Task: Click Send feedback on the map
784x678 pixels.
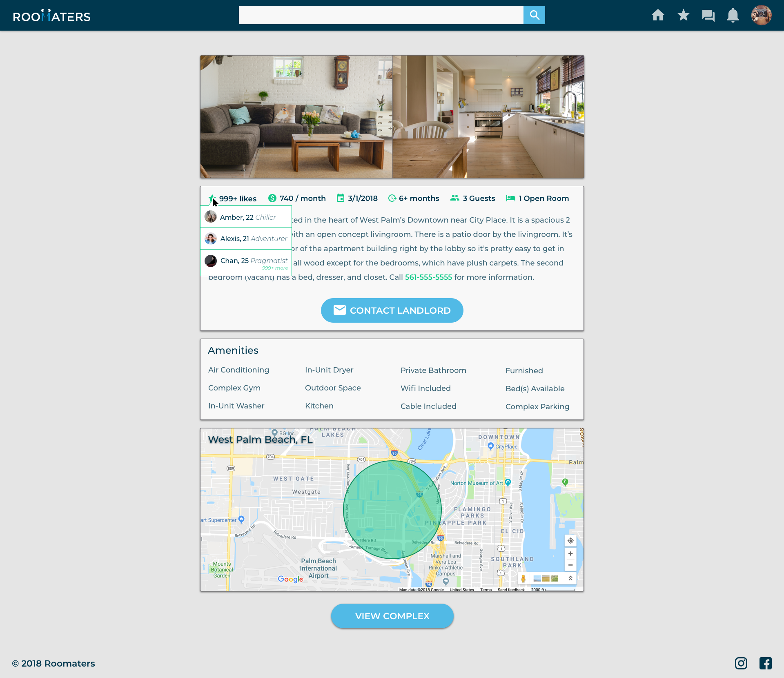Action: pyautogui.click(x=511, y=590)
